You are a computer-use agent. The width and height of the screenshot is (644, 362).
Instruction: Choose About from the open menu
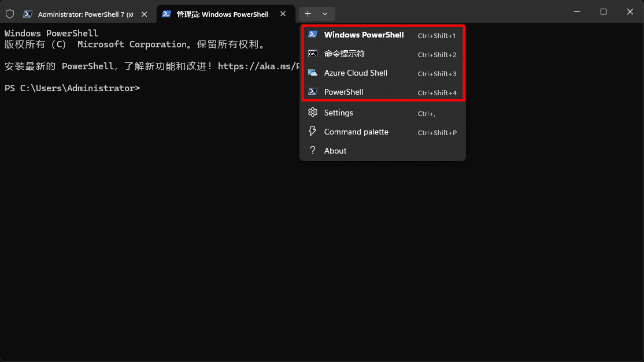click(x=335, y=150)
